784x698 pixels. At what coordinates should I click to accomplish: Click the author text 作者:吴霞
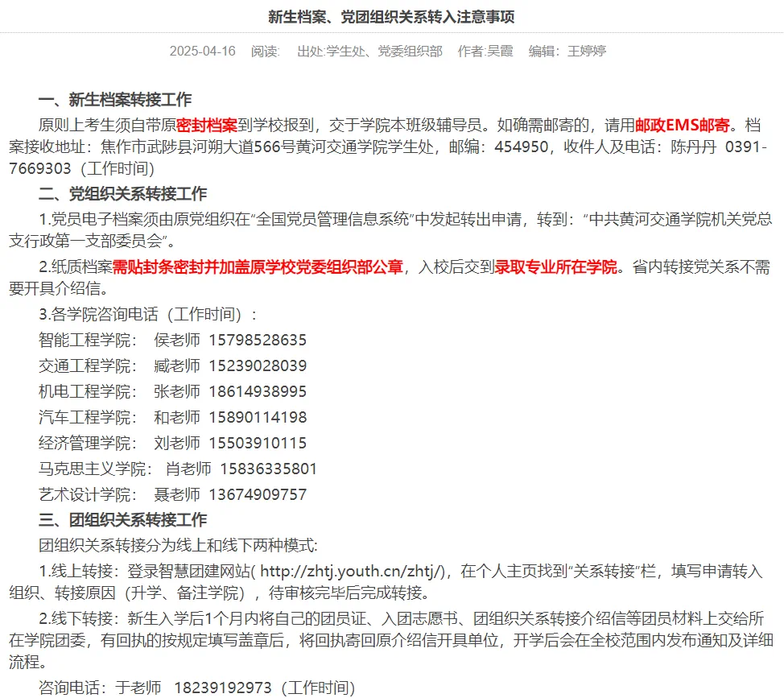[485, 51]
